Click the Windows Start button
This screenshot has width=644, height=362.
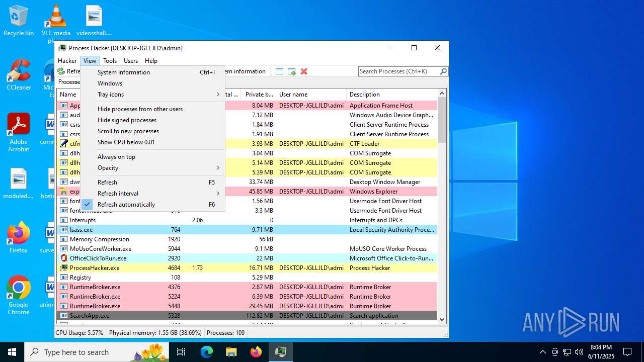click(12, 352)
